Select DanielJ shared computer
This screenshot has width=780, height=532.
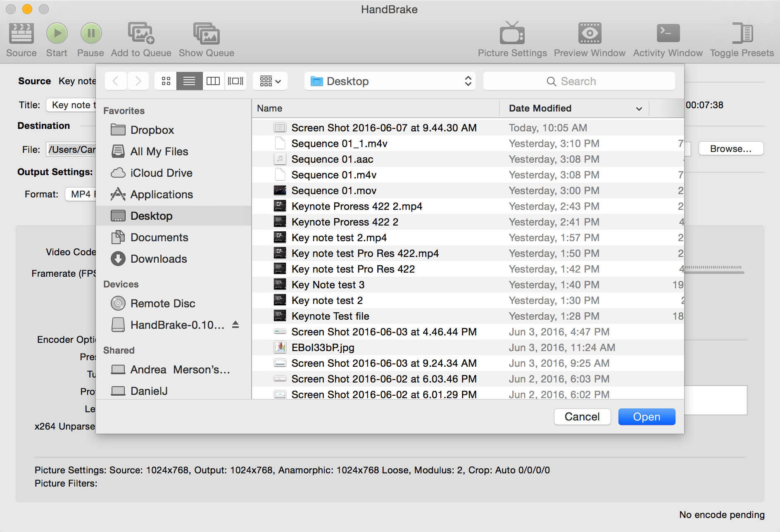(x=174, y=391)
